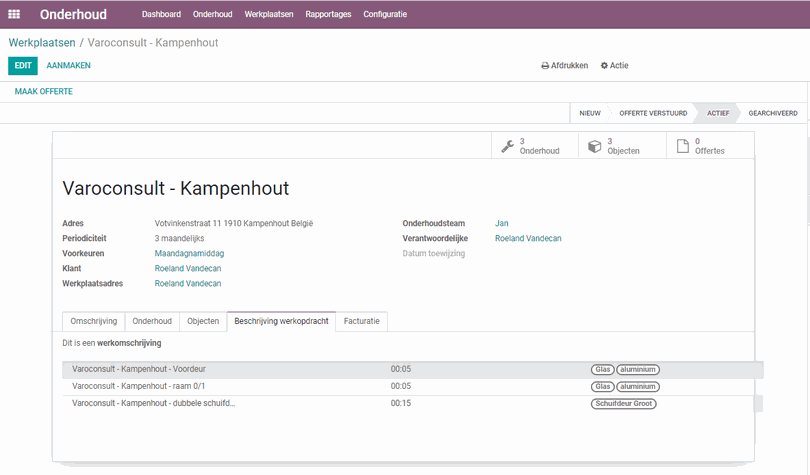810x475 pixels.
Task: Open the Onderhoud top menu item
Action: (x=212, y=14)
